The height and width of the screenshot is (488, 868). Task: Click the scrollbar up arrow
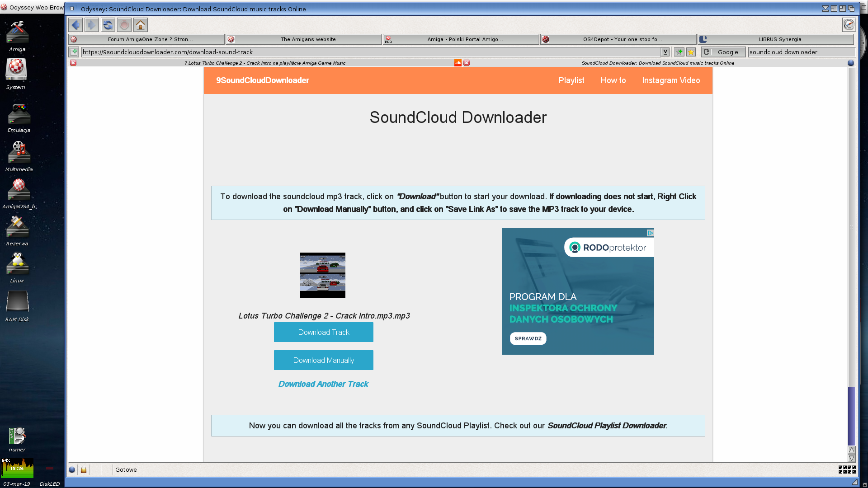click(x=851, y=450)
